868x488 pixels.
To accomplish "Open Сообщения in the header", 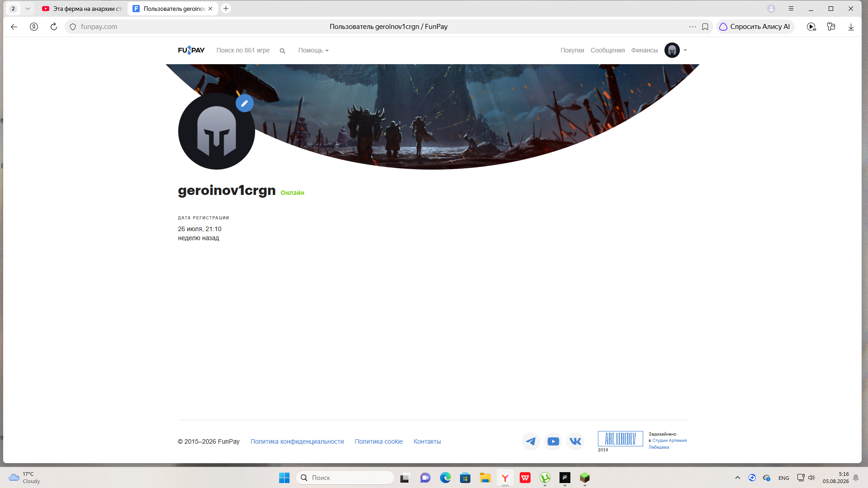I will pos(607,51).
